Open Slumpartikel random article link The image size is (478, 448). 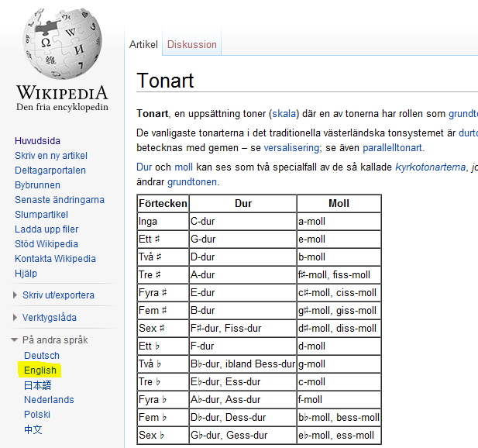(x=41, y=215)
